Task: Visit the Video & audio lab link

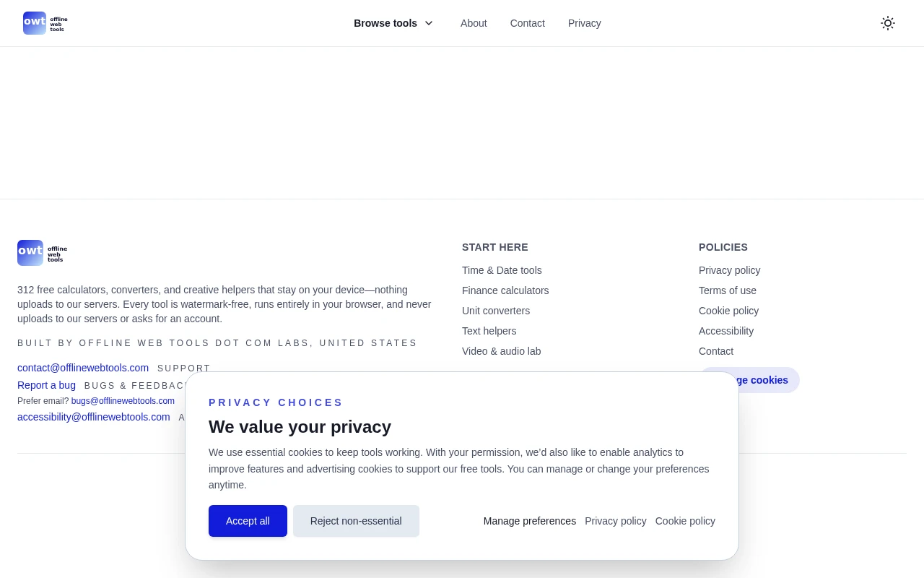Action: click(x=501, y=351)
